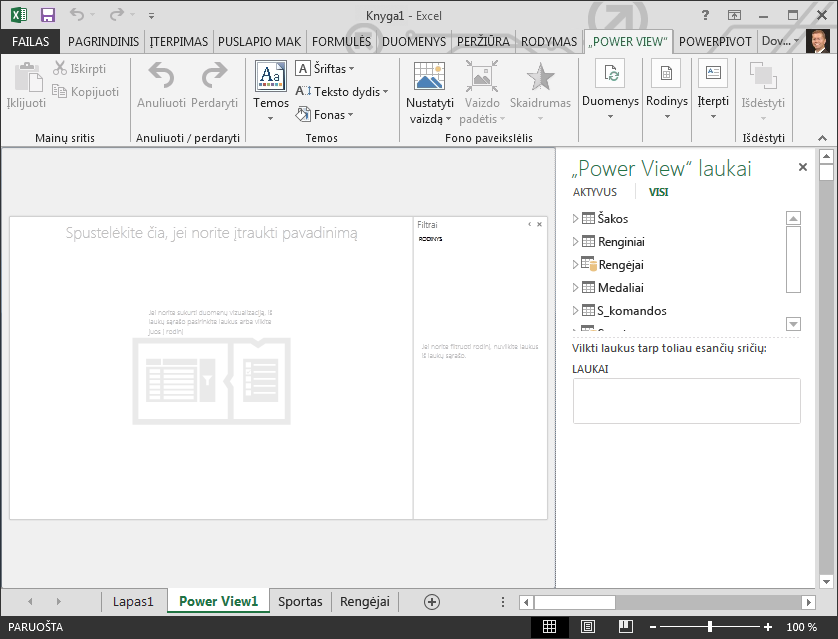Expand the S_komandos table
Image resolution: width=838 pixels, height=639 pixels.
[576, 310]
